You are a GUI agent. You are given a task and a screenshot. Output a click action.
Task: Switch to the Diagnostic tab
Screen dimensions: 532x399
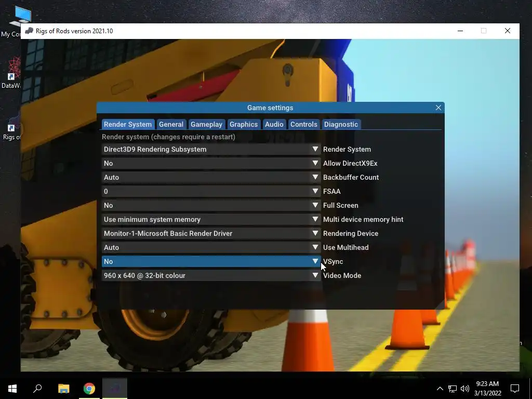[341, 124]
